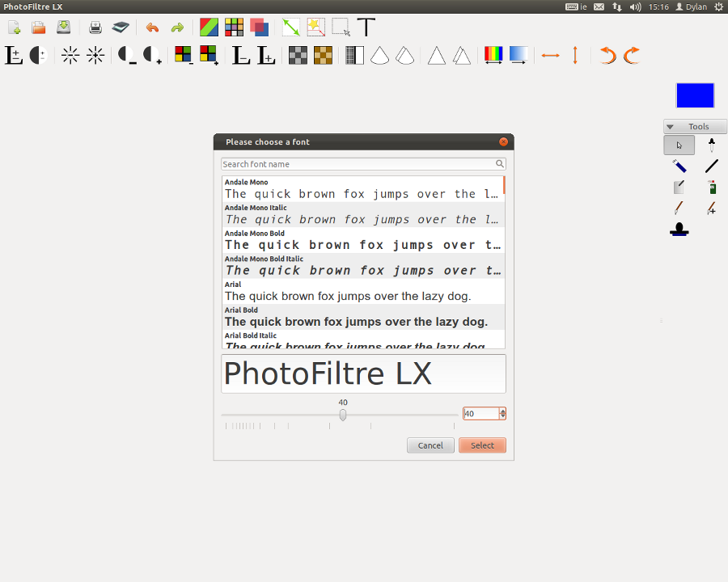Click the magnifier icon in font search
Viewport: 728px width, 582px height.
click(x=500, y=164)
